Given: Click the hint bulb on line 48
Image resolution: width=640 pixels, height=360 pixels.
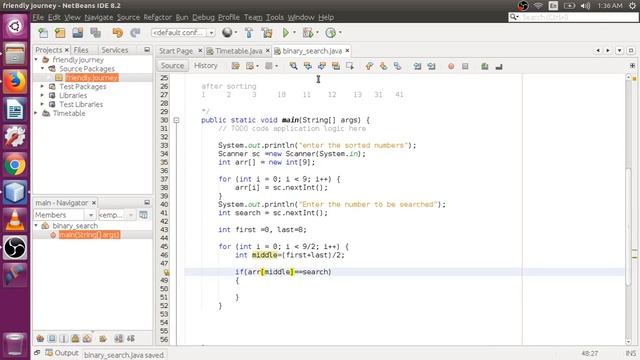Looking at the screenshot, I should coord(167,272).
